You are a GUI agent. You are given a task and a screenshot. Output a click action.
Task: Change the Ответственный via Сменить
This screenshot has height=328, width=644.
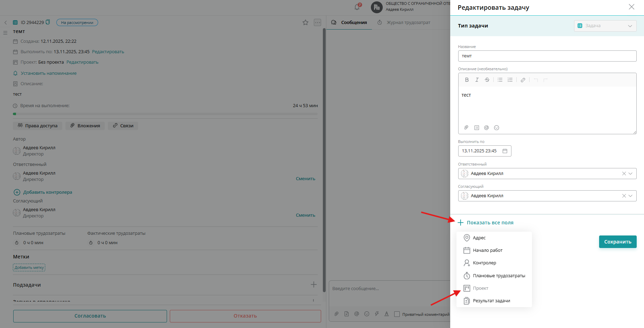pos(305,179)
